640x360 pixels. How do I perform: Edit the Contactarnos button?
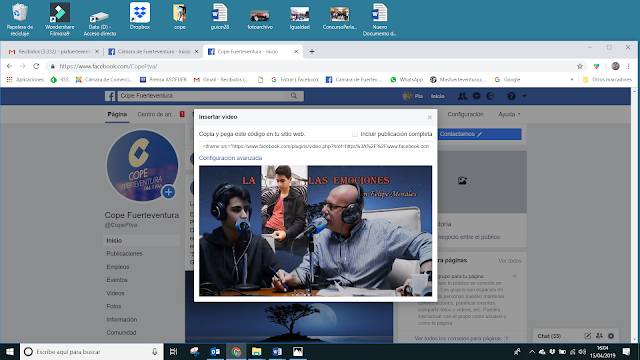pos(480,134)
